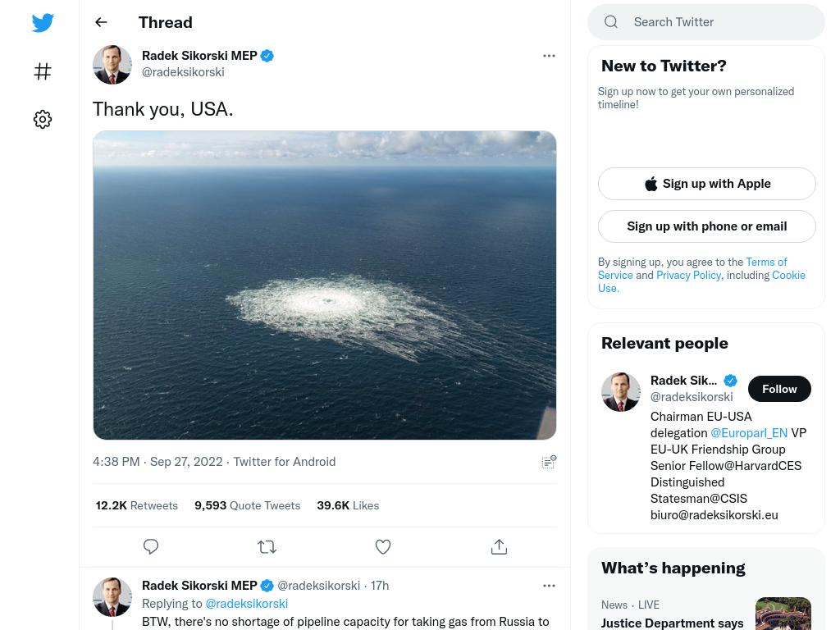Open the Explore hashtag icon

pyautogui.click(x=43, y=71)
